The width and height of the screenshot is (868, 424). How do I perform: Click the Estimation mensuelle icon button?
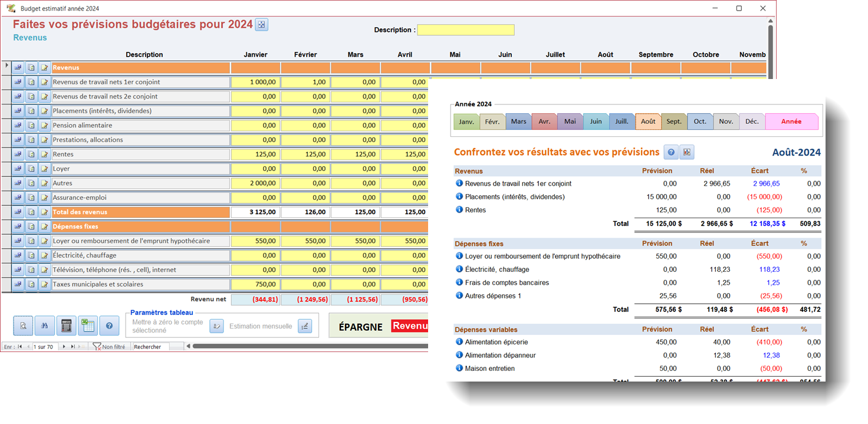[x=304, y=326]
